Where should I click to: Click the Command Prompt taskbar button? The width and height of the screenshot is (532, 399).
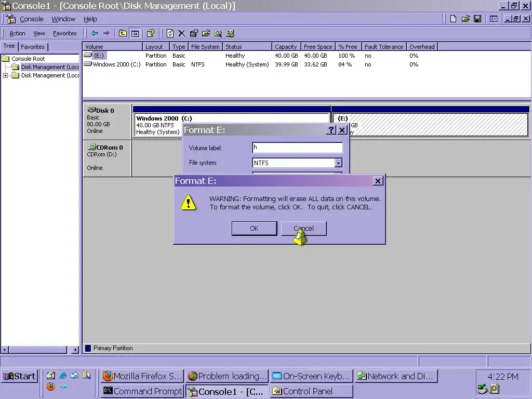(142, 391)
